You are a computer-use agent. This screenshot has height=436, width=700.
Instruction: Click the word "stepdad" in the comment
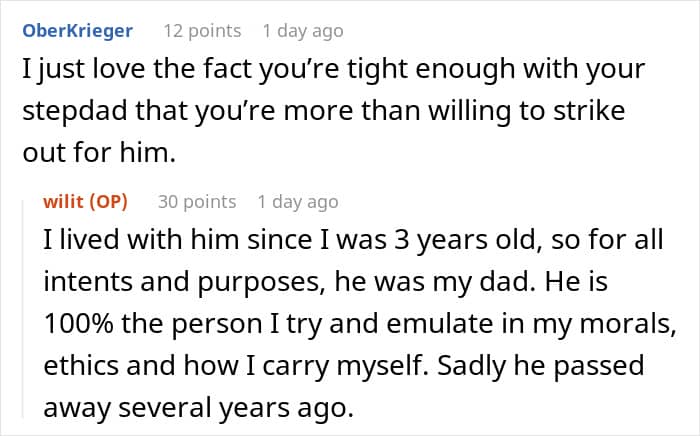[x=75, y=111]
